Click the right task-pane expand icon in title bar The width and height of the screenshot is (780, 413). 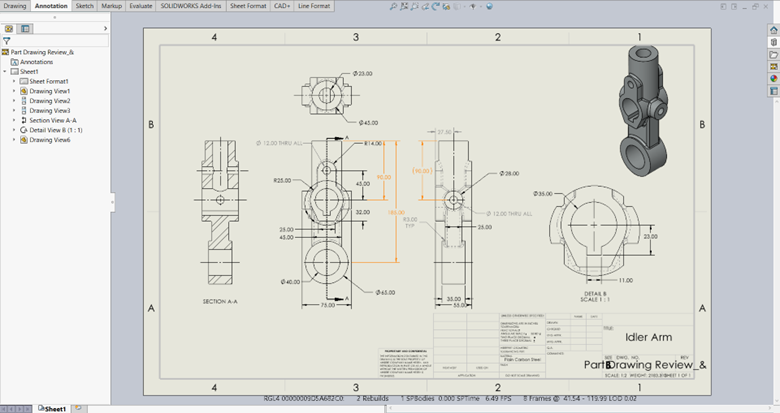(734, 6)
